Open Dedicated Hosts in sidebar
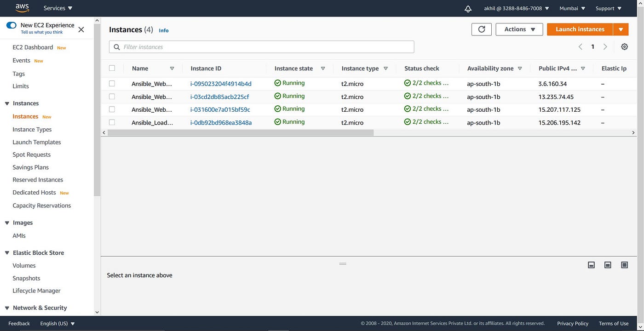The width and height of the screenshot is (644, 331). pos(34,193)
